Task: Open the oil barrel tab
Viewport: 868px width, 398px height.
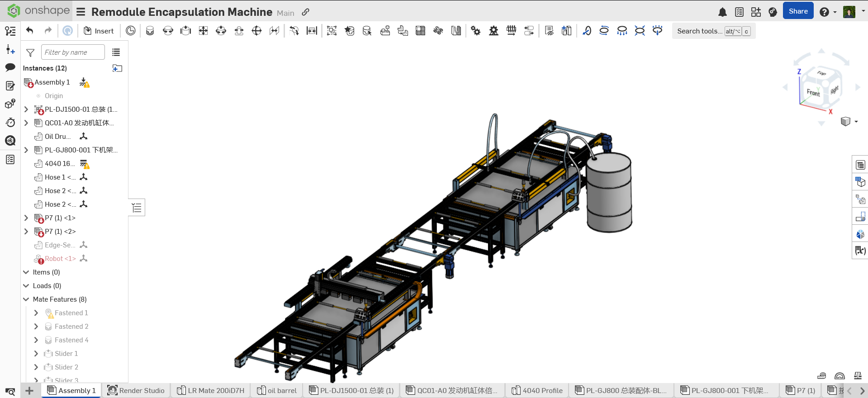Action: click(277, 390)
